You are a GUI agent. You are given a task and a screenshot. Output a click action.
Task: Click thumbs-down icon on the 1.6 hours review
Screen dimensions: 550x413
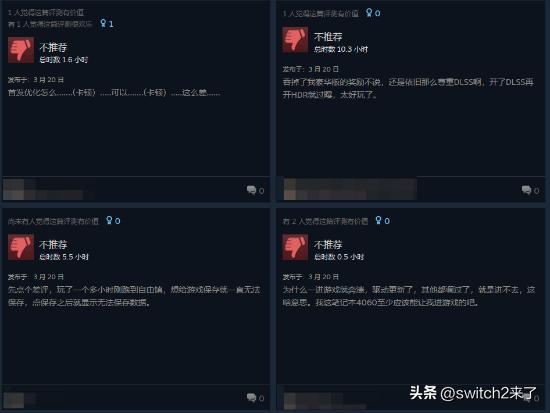21,50
